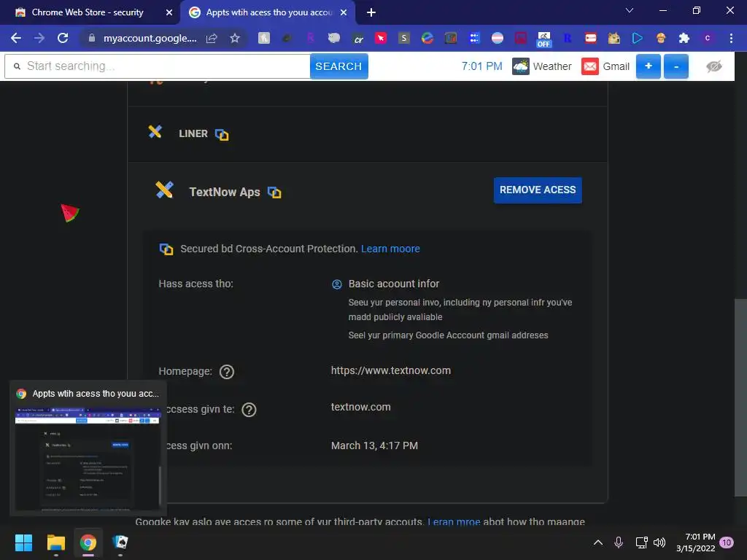The image size is (747, 560).
Task: Click the blue minus button
Action: [676, 66]
